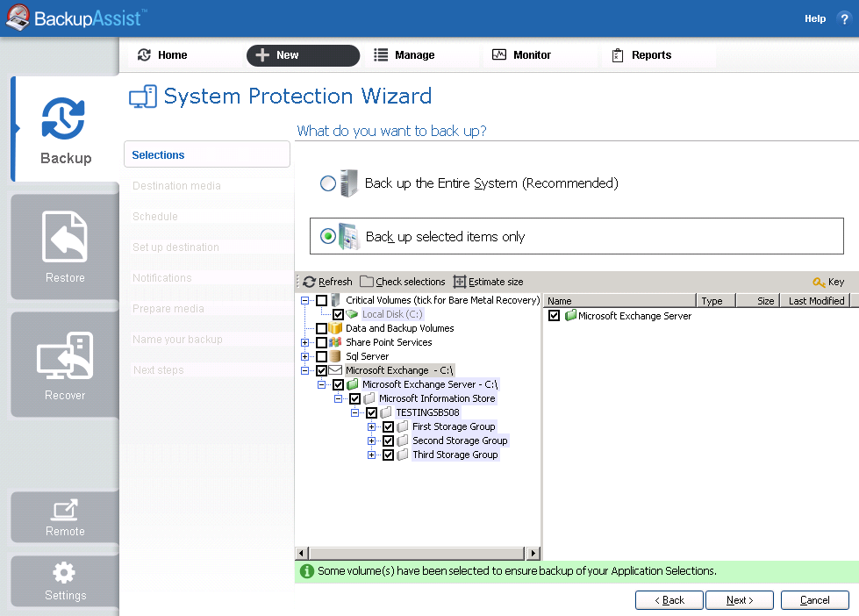Uncheck First Storage Group checkbox
The height and width of the screenshot is (616, 859).
(389, 426)
